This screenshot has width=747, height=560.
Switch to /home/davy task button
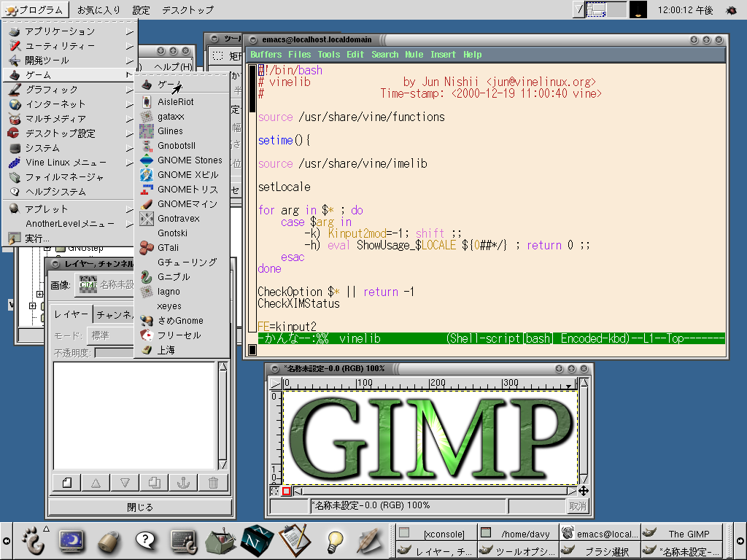coord(518,534)
